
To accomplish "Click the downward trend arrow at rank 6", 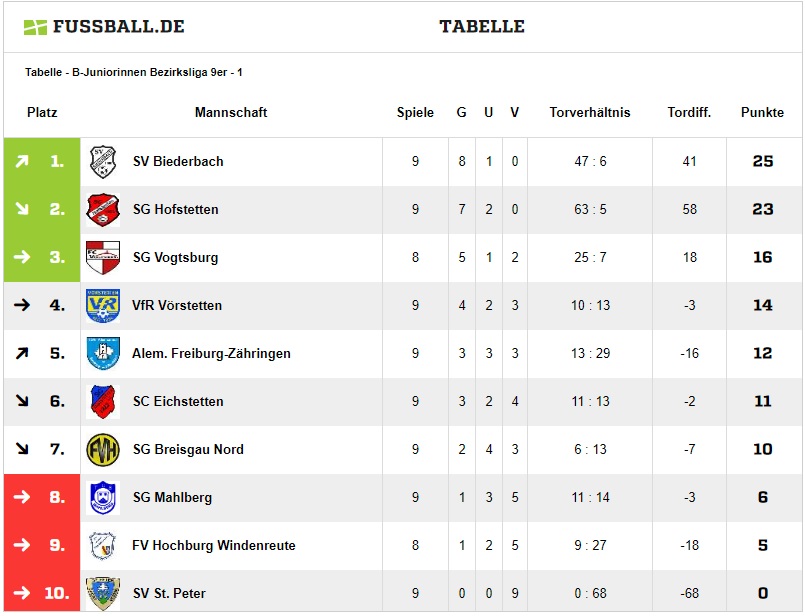I will pos(22,401).
